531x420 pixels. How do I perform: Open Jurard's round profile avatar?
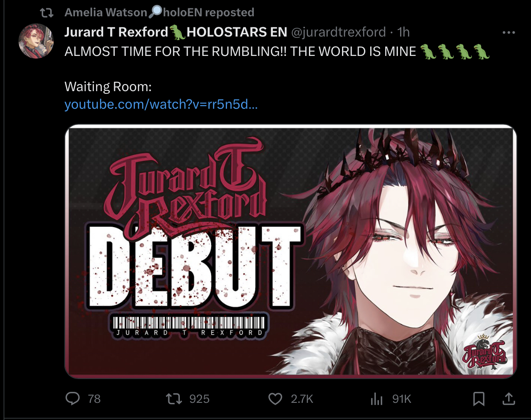point(36,41)
